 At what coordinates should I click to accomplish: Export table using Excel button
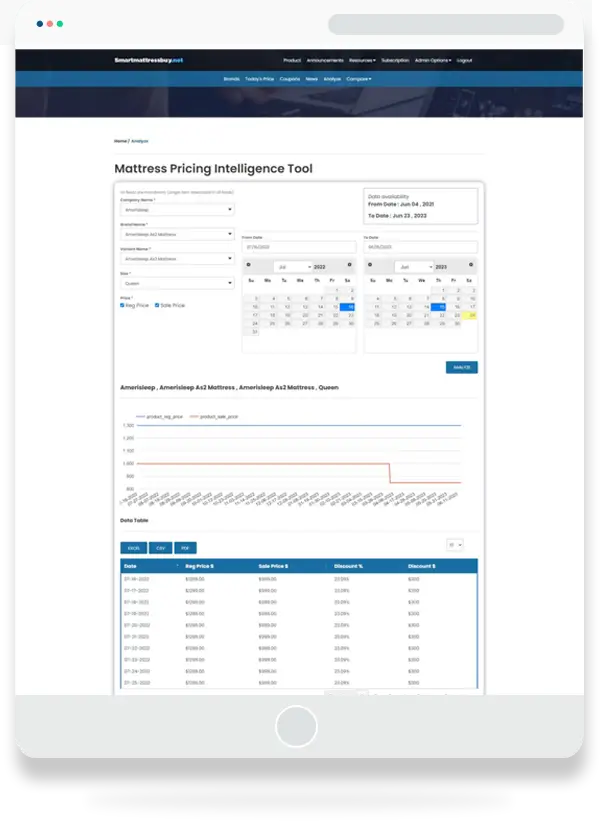134,548
